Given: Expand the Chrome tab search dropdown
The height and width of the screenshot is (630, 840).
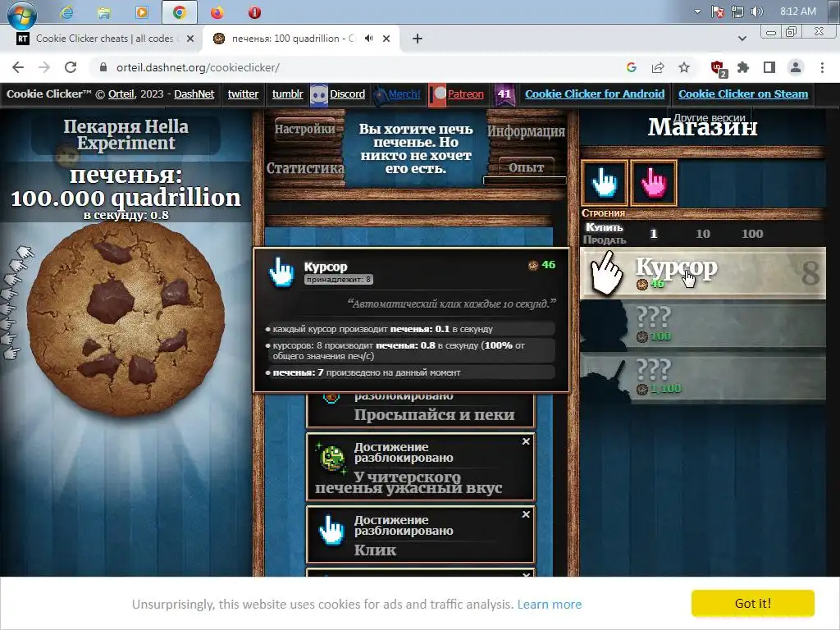Looking at the screenshot, I should pyautogui.click(x=742, y=39).
